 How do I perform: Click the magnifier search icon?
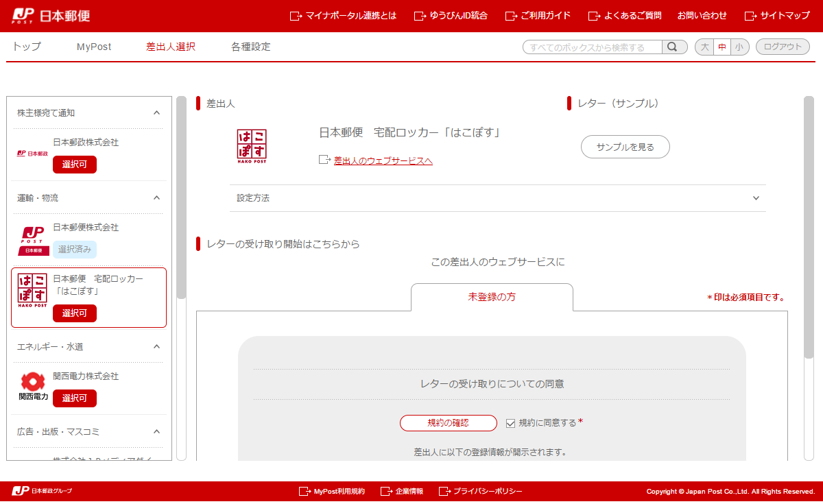tap(674, 47)
